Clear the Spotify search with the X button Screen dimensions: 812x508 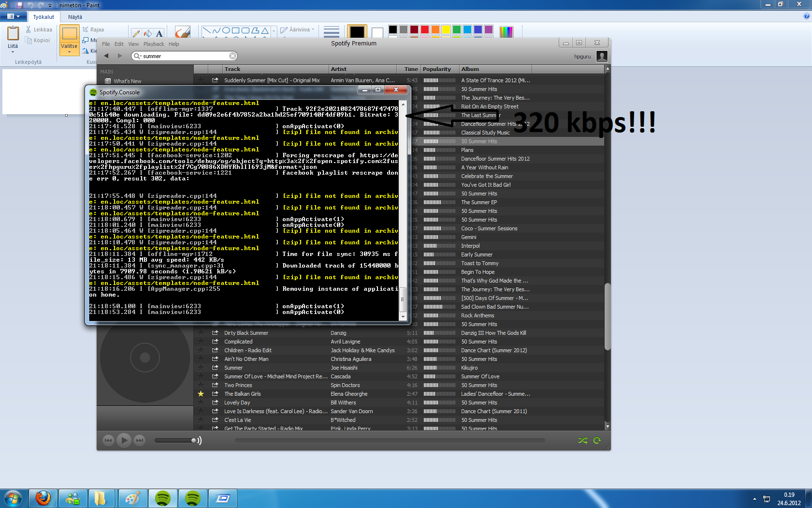coord(232,56)
